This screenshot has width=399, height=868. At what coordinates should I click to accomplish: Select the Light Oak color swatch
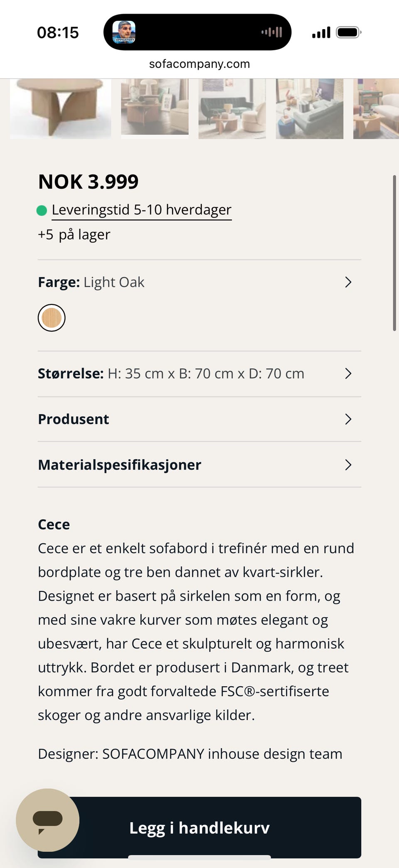click(52, 318)
